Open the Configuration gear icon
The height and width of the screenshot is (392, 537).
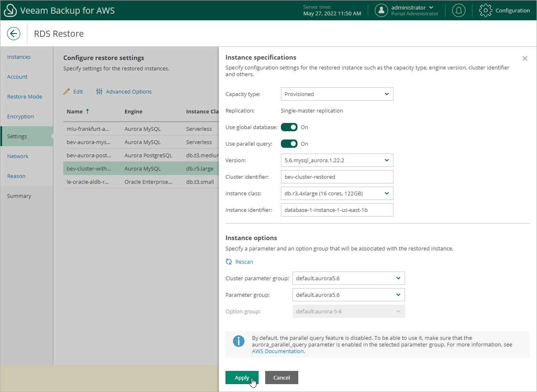pyautogui.click(x=485, y=10)
